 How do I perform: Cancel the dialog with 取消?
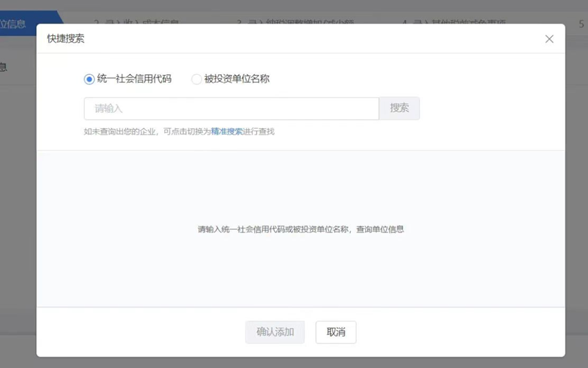tap(336, 332)
